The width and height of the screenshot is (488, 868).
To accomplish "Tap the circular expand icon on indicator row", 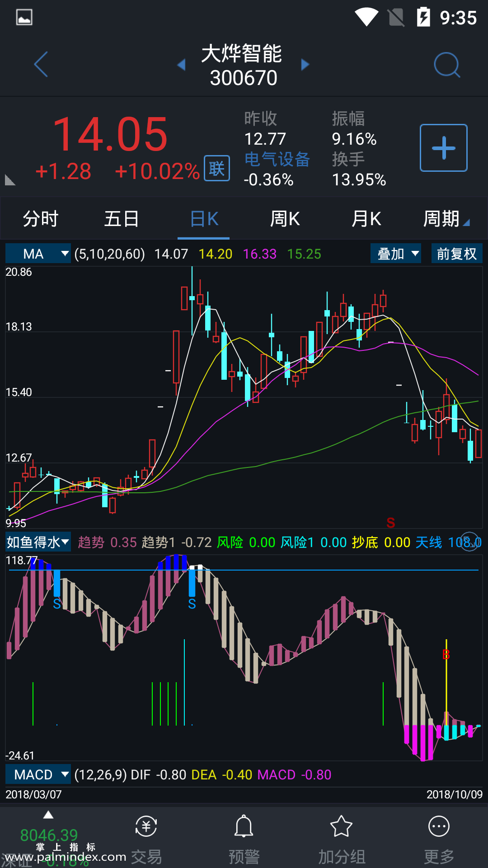I will click(470, 542).
